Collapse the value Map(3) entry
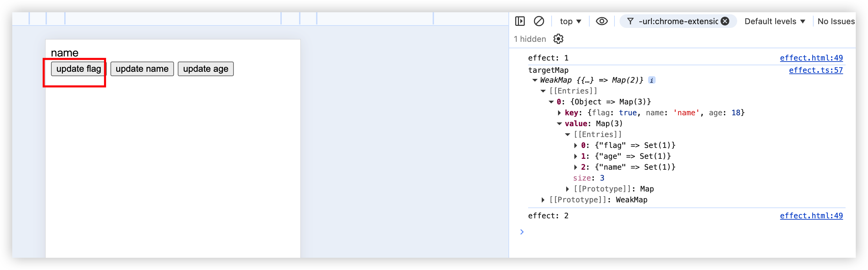Viewport: 868px width, 270px height. [559, 124]
